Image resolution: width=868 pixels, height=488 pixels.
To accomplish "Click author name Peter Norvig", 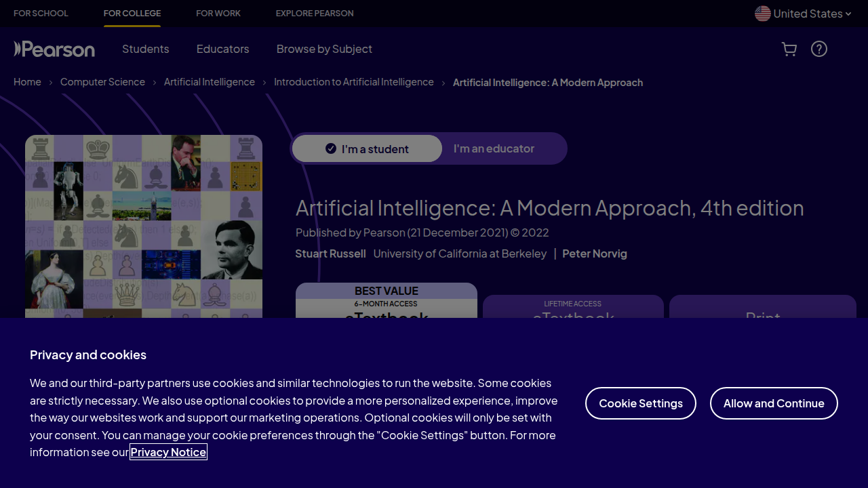I will tap(595, 253).
